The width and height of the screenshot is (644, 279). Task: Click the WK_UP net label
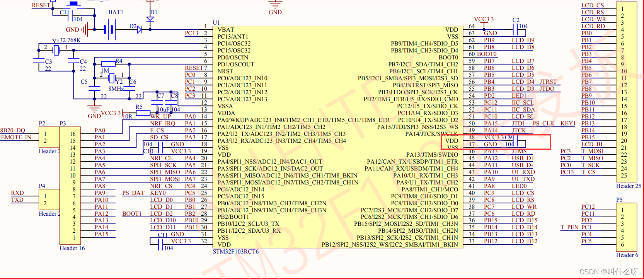(160, 117)
